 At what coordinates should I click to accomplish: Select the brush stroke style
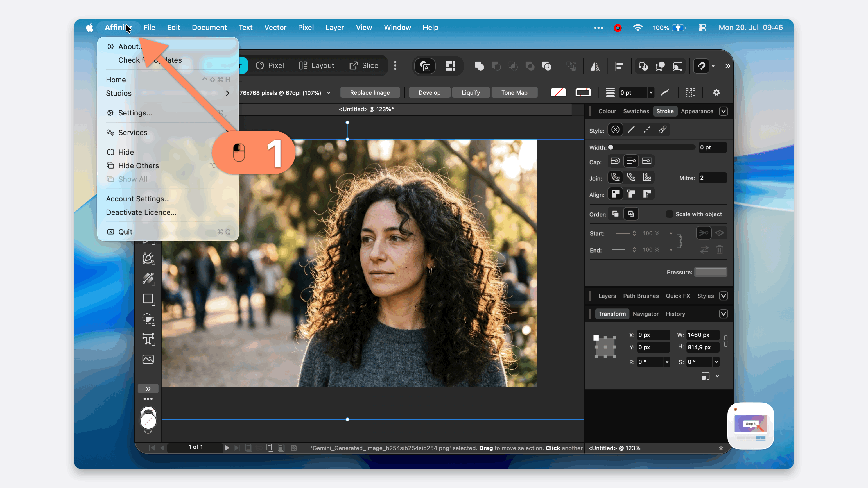(663, 130)
